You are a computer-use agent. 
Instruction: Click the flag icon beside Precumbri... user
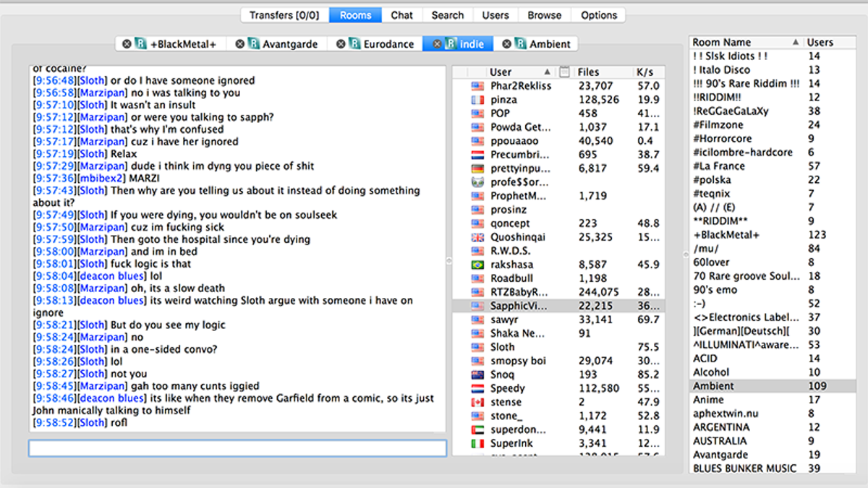click(477, 155)
